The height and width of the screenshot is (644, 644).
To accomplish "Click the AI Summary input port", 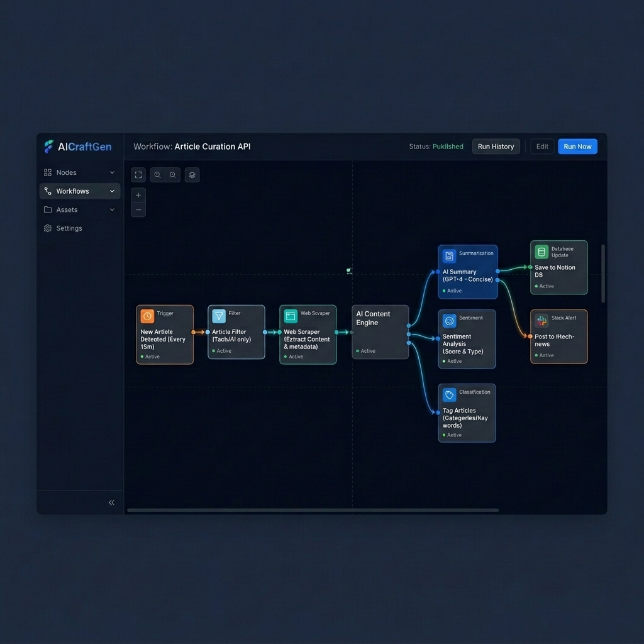I will click(438, 272).
